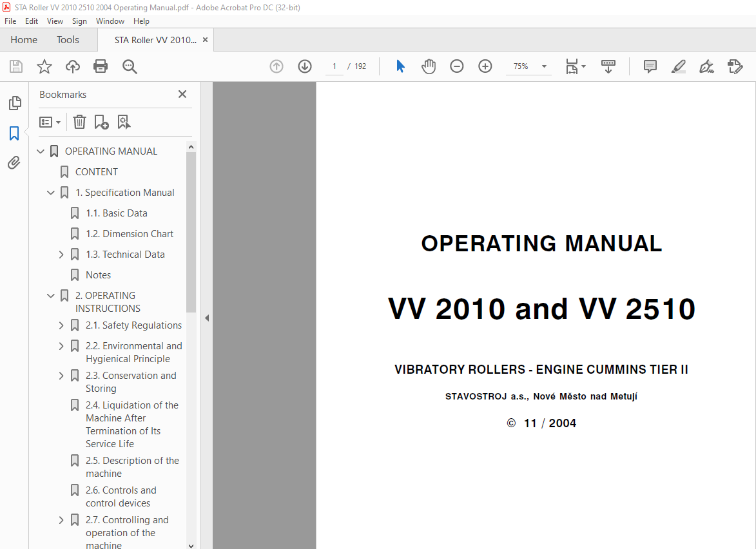756x549 pixels.
Task: Delete selected bookmark trash icon
Action: tap(79, 122)
